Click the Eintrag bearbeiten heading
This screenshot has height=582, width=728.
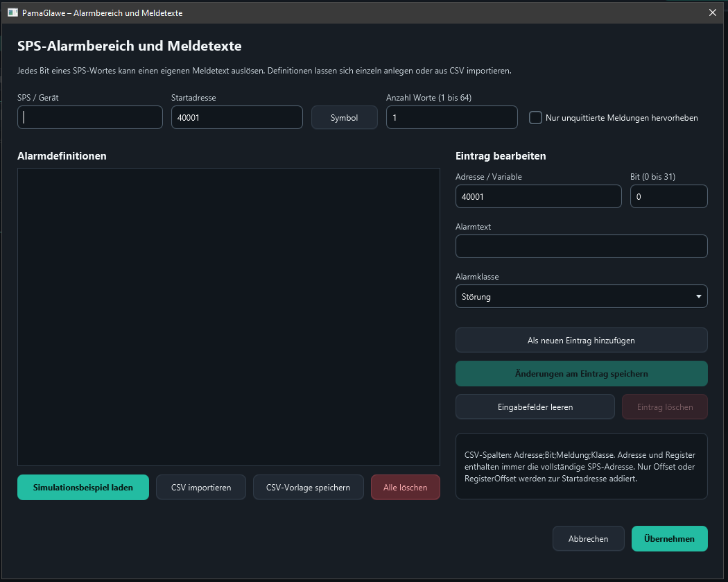[x=501, y=156]
